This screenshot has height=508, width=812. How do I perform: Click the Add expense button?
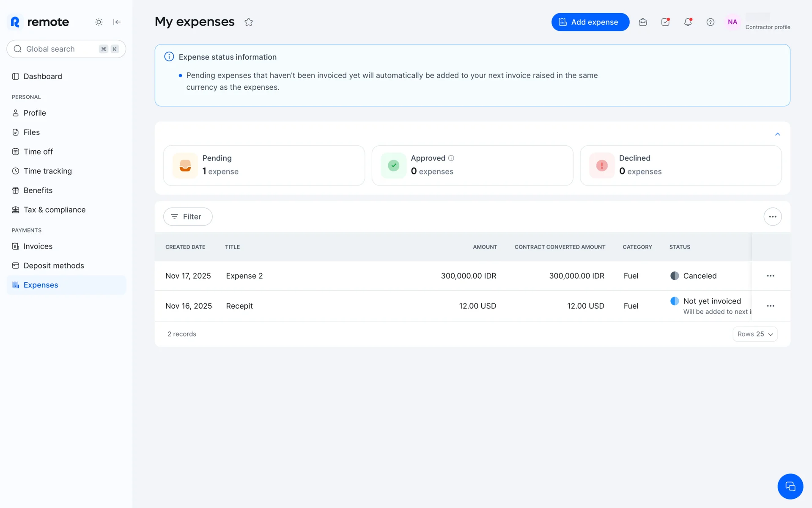point(590,22)
